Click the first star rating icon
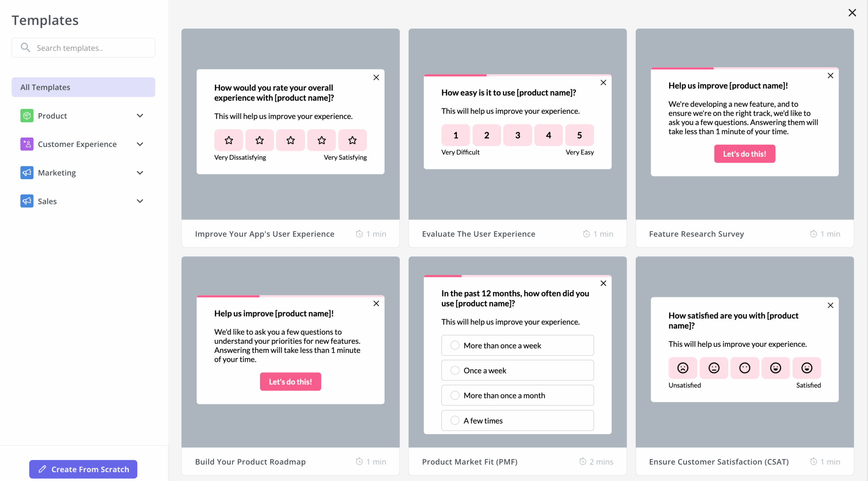This screenshot has width=868, height=481. tap(229, 140)
